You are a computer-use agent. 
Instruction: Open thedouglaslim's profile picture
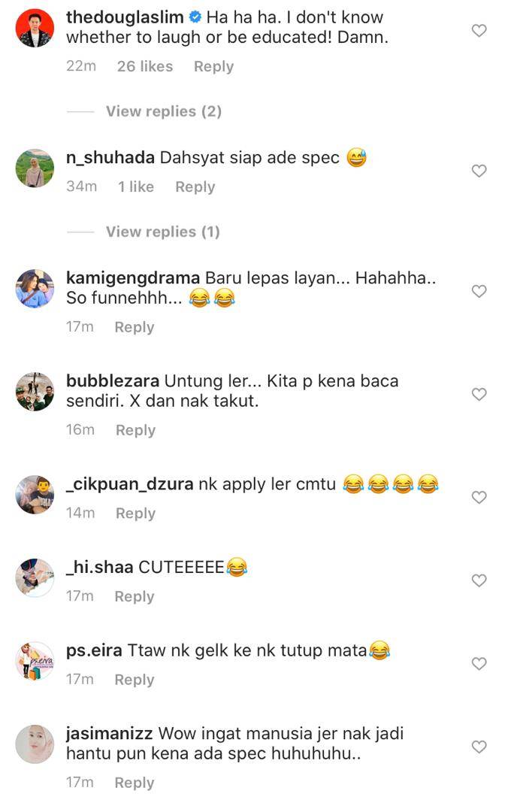[x=35, y=29]
